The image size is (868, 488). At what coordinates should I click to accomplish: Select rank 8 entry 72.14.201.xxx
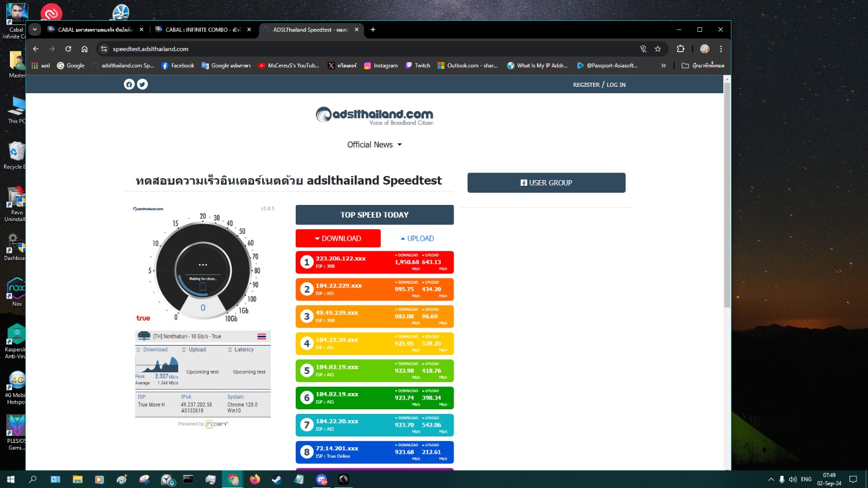pyautogui.click(x=374, y=452)
